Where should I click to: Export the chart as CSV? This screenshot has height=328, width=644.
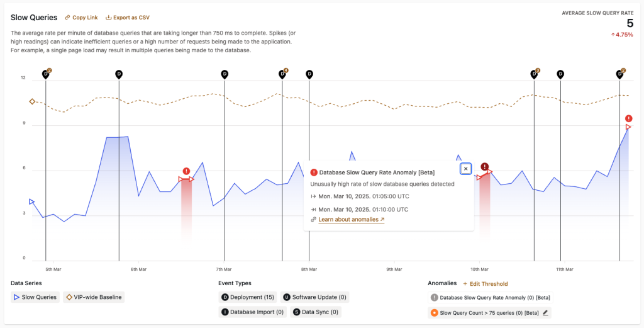128,18
